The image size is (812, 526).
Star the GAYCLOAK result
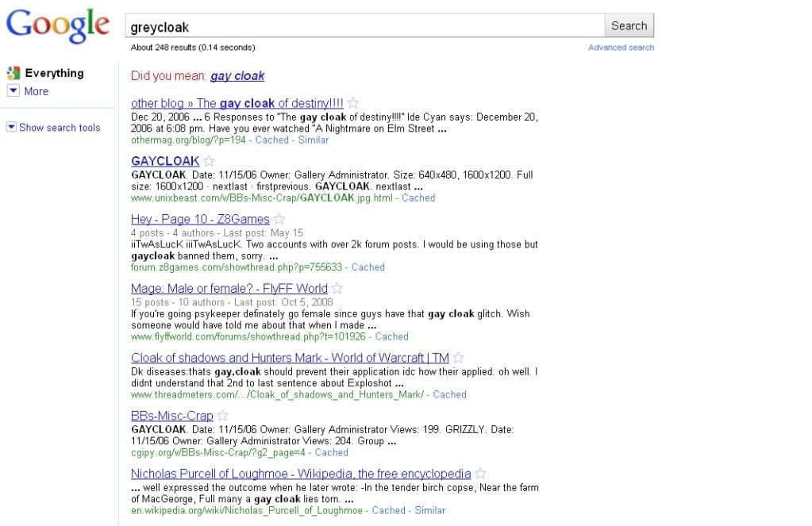tap(209, 161)
